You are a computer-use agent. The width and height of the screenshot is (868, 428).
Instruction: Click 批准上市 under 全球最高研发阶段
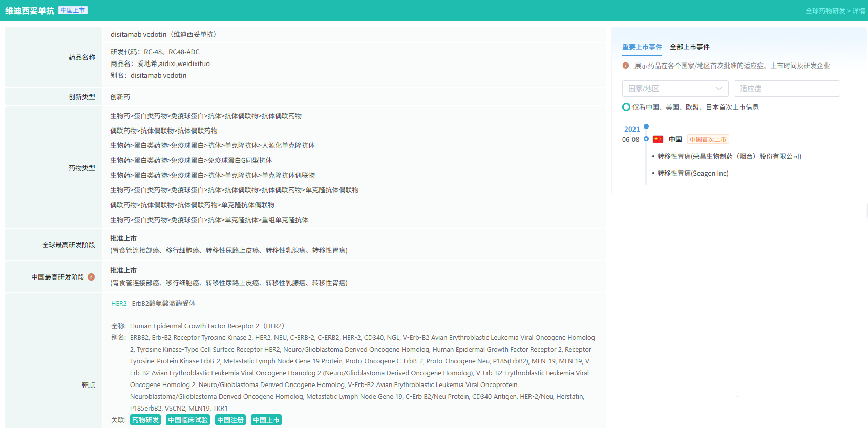coord(123,238)
